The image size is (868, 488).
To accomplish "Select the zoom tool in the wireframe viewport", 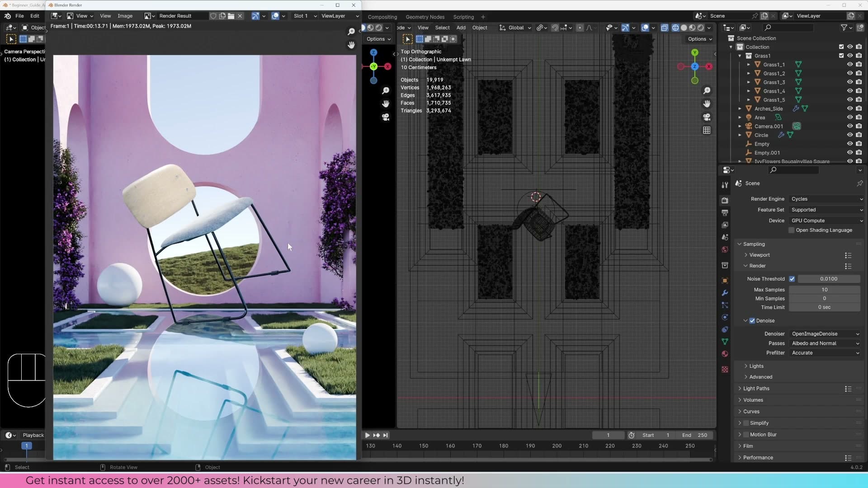I will [707, 91].
